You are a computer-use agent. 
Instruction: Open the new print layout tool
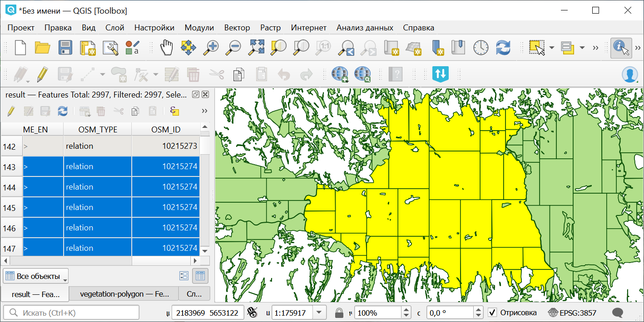point(88,48)
